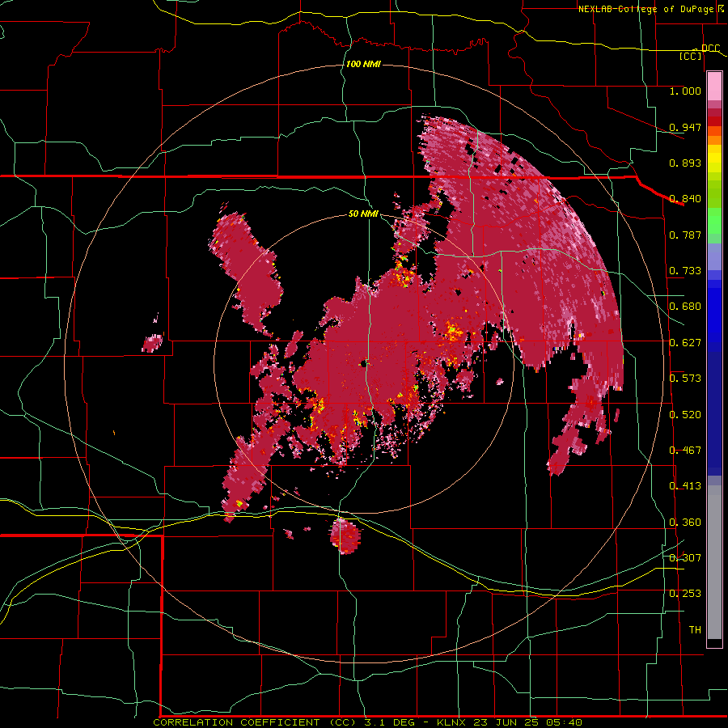Click the 50 NMI range ring label
728x728 pixels.
click(x=363, y=214)
